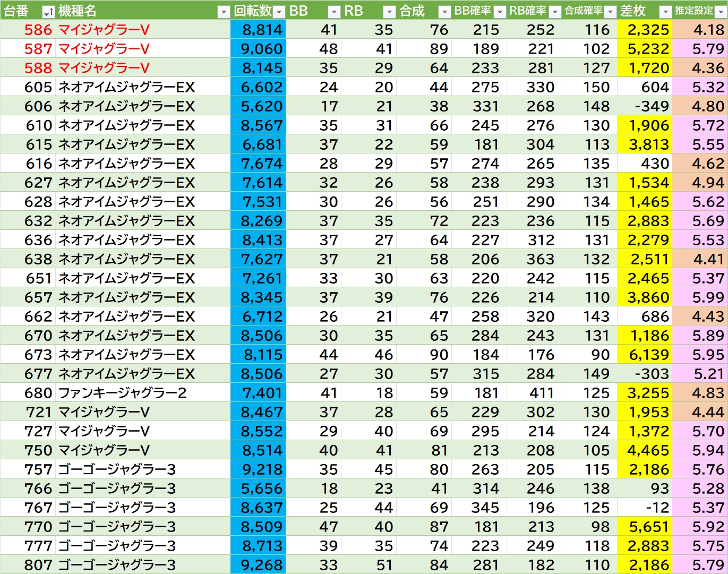This screenshot has height=574, width=728.
Task: Select the ファンキージャグラー2 machine name cell
Action: pyautogui.click(x=122, y=393)
